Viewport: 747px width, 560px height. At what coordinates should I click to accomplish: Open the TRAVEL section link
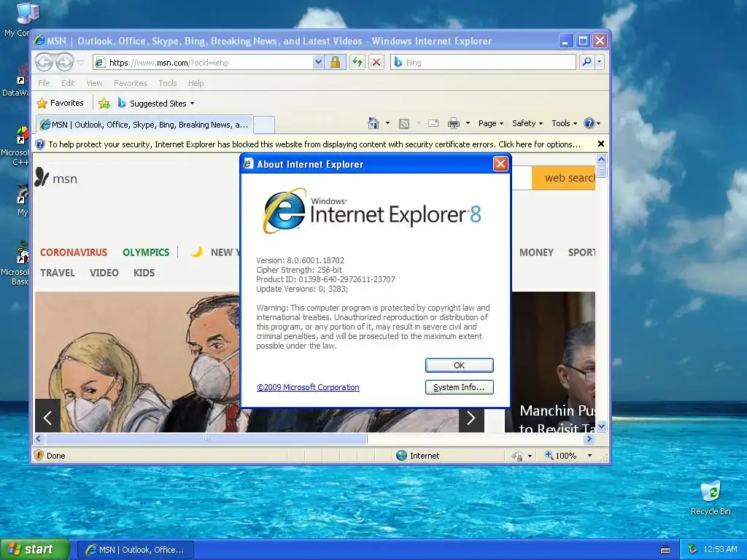coord(57,273)
